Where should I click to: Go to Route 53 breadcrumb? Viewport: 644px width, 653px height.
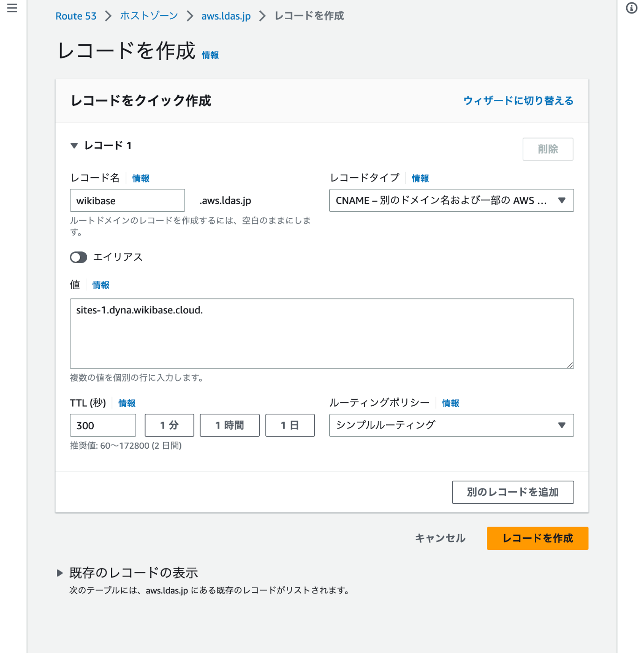pyautogui.click(x=76, y=16)
